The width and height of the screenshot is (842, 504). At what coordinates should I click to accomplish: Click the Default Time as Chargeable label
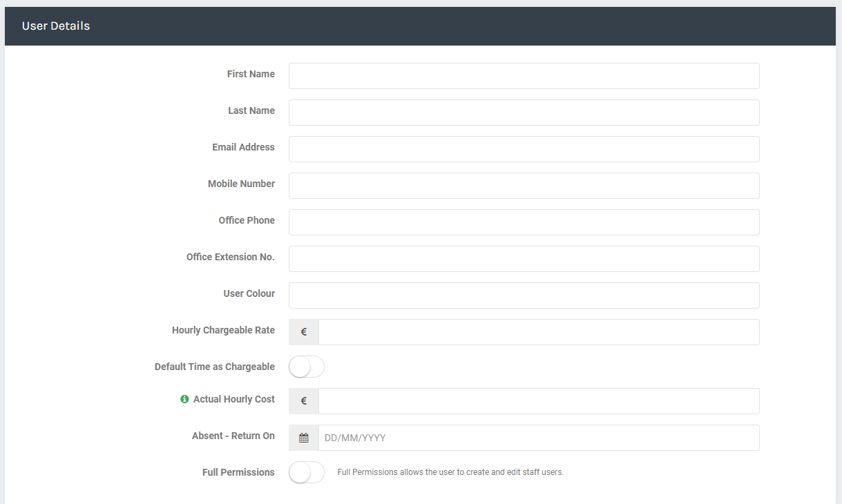pos(215,367)
